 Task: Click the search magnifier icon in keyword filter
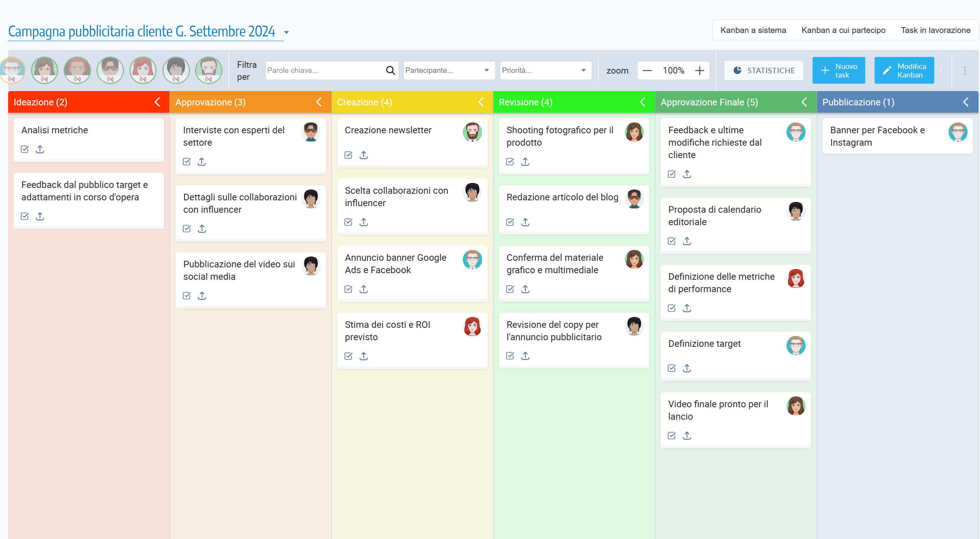(390, 70)
